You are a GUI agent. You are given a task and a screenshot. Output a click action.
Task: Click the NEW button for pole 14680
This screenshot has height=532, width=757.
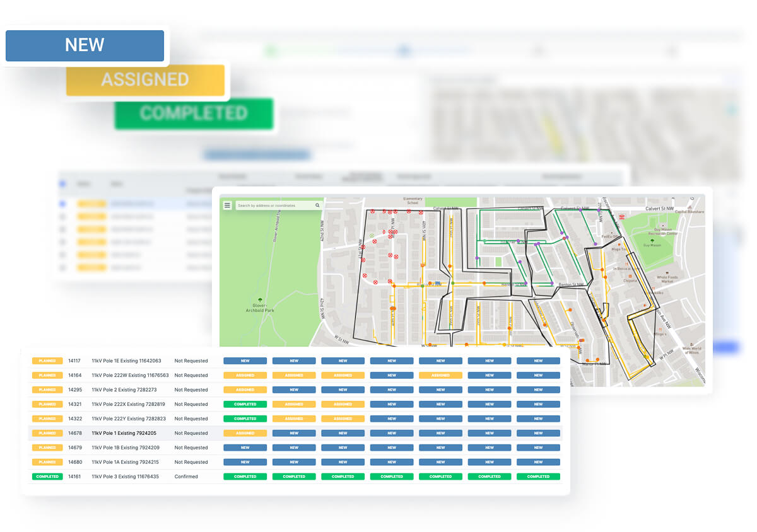pyautogui.click(x=245, y=462)
